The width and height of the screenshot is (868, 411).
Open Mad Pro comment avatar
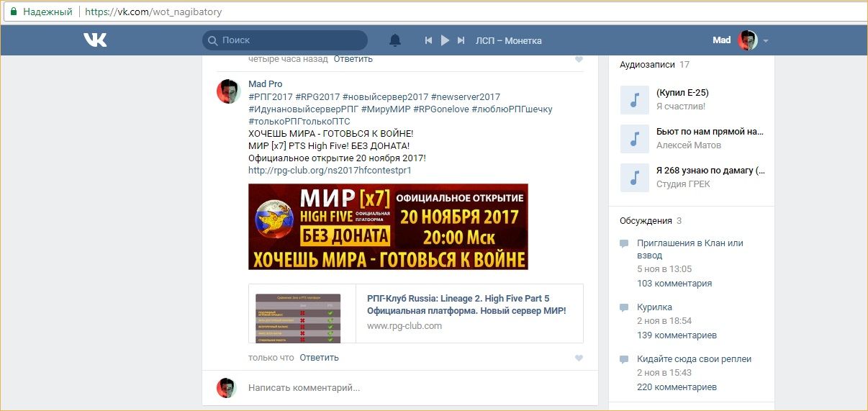[x=228, y=91]
